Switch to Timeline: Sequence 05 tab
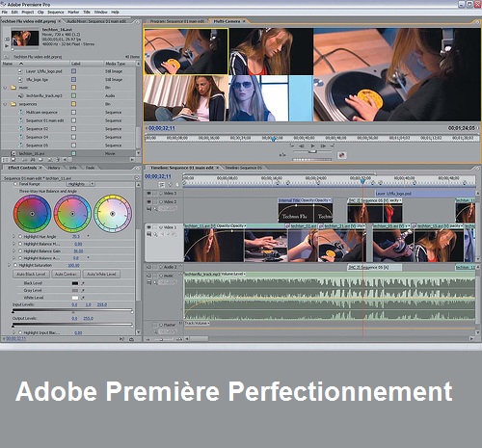 coord(243,168)
